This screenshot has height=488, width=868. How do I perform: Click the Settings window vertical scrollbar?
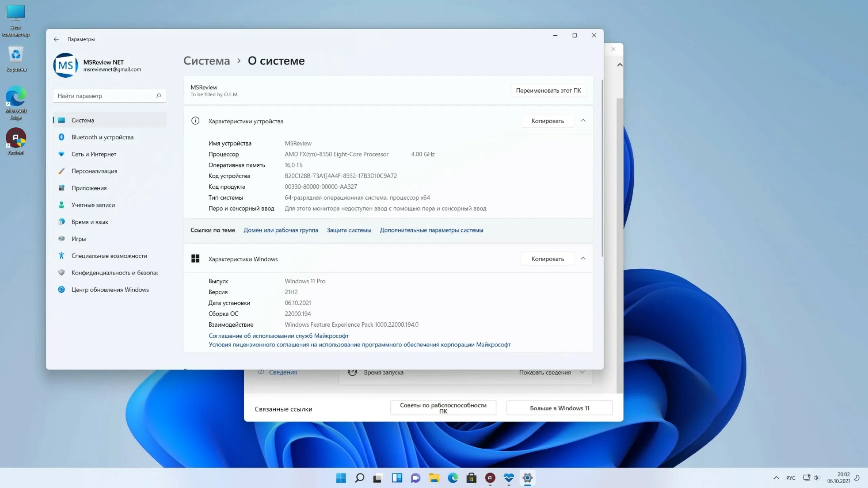pos(602,168)
